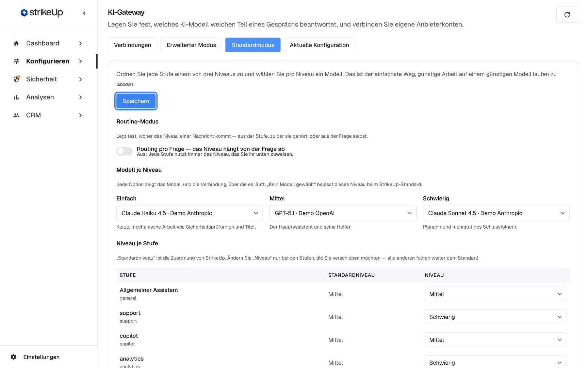Open the Schwierig model dropdown
The image size is (588, 368).
pyautogui.click(x=496, y=213)
